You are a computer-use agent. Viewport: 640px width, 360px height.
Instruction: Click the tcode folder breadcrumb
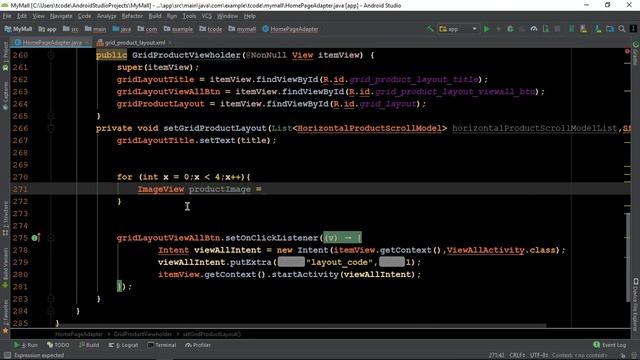click(x=211, y=29)
